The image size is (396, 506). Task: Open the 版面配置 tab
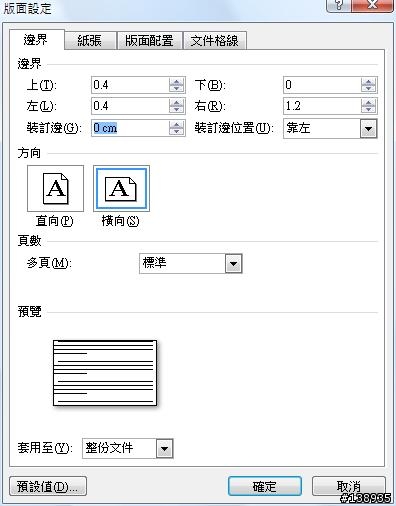tap(149, 41)
